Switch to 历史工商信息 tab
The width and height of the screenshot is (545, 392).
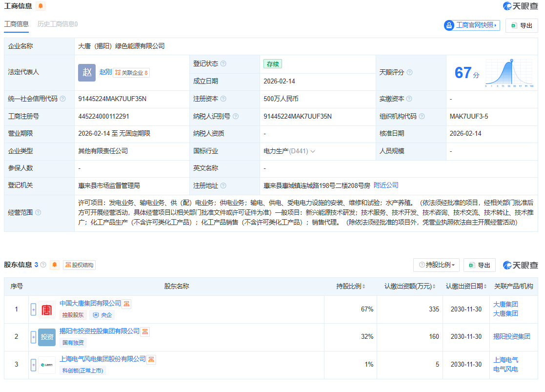(x=58, y=24)
